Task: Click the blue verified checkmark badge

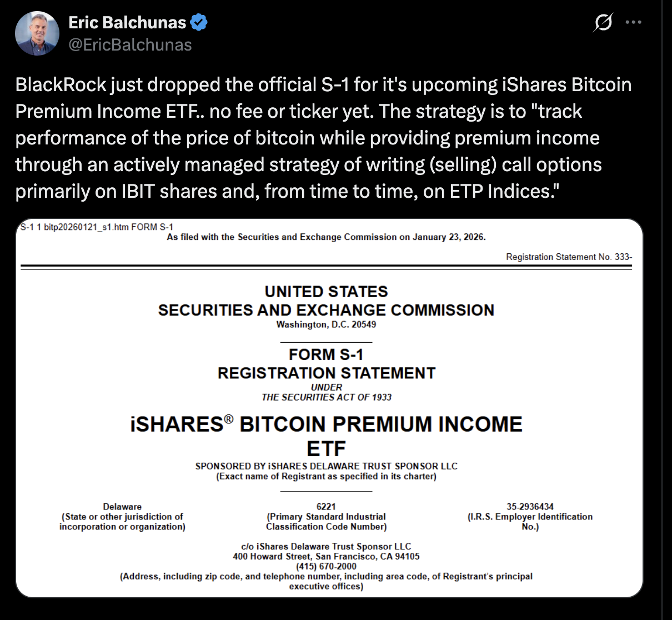Action: [199, 22]
